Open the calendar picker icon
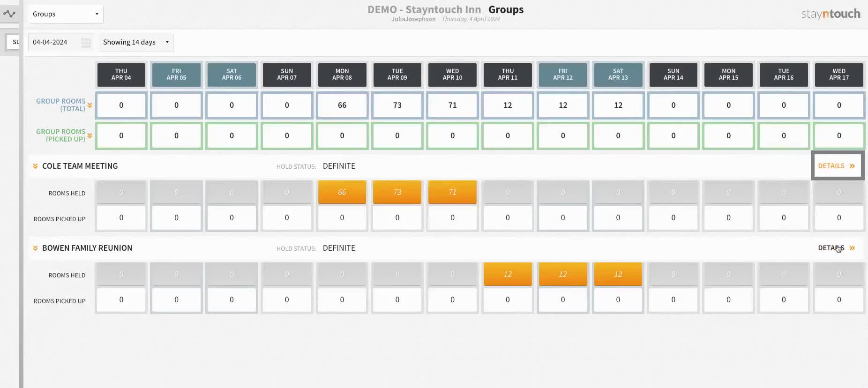This screenshot has width=868, height=388. point(86,43)
